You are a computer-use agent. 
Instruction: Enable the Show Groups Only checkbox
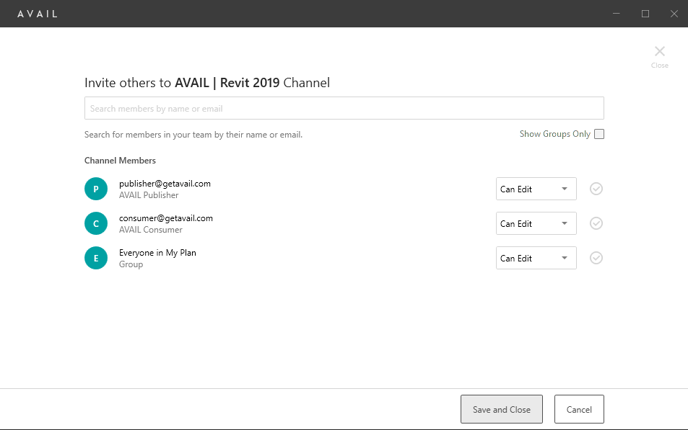coord(599,134)
